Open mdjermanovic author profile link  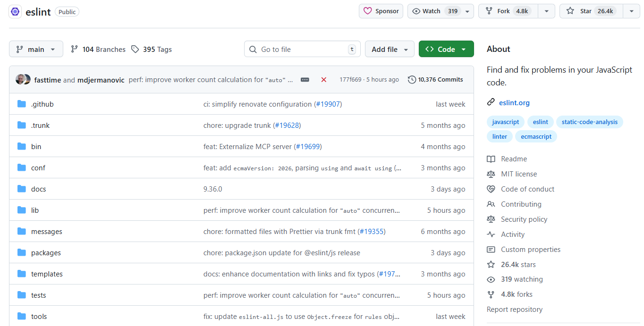(x=101, y=80)
